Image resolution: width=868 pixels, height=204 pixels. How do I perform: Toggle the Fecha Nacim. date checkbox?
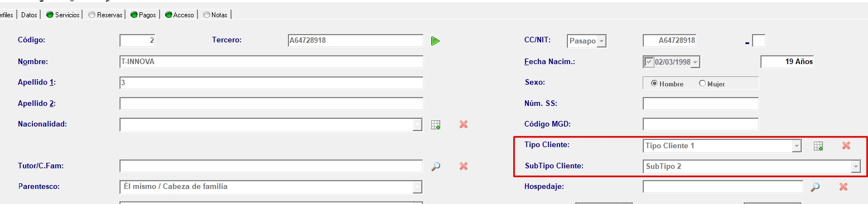(x=649, y=62)
